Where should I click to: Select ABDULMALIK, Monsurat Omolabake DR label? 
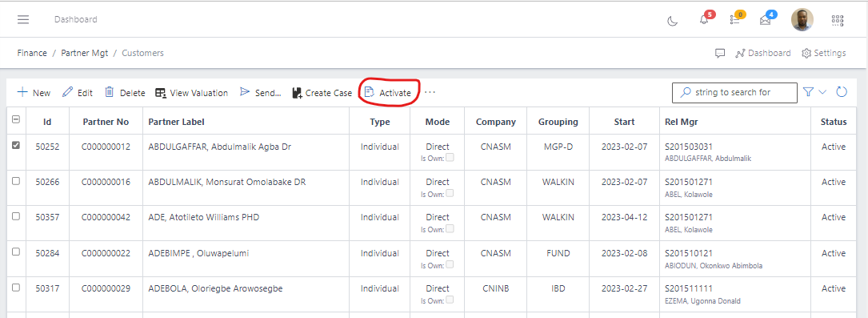coord(227,183)
